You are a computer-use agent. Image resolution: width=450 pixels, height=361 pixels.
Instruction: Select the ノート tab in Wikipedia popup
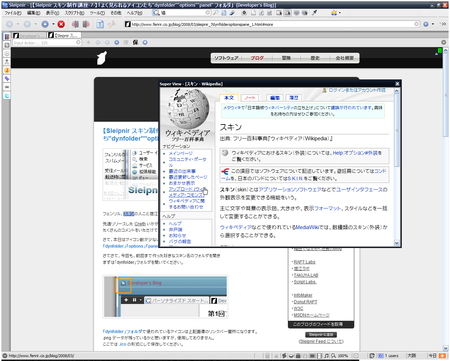(x=250, y=98)
